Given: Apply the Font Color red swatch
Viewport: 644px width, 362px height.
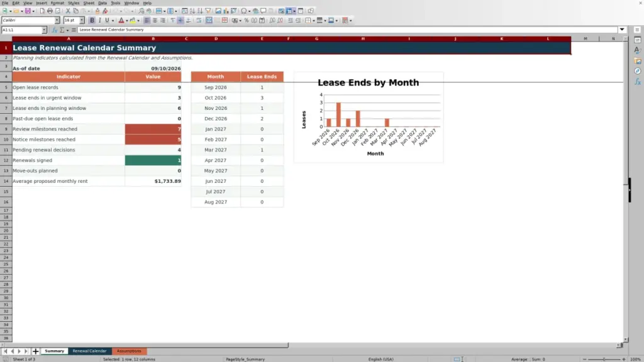Looking at the screenshot, I should 121,20.
